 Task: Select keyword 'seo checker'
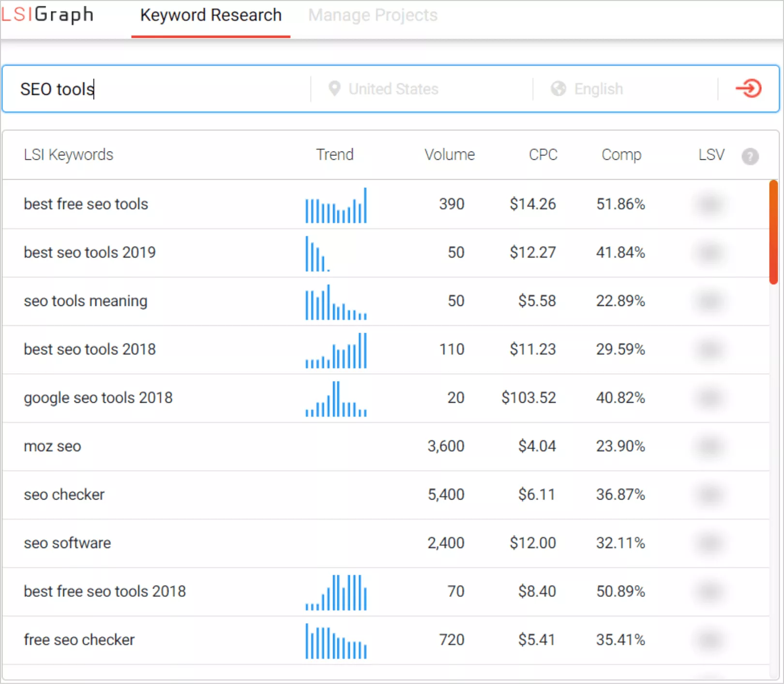click(x=64, y=494)
